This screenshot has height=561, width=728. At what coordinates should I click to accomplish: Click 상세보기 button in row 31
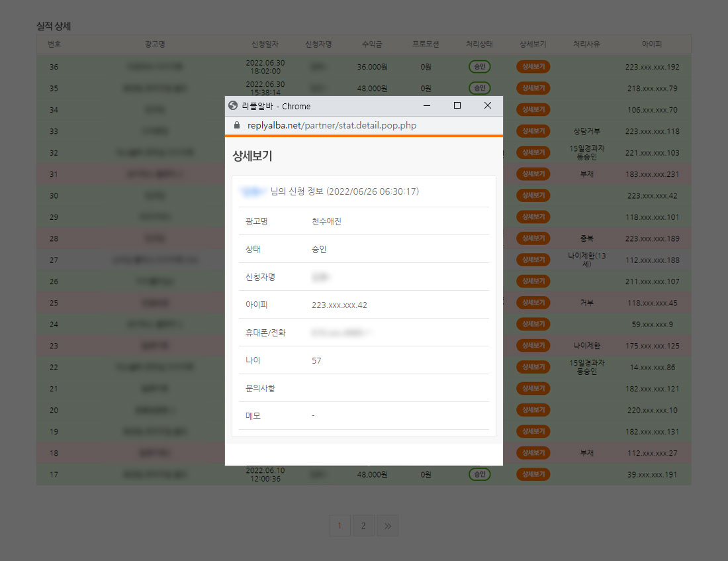(x=533, y=174)
